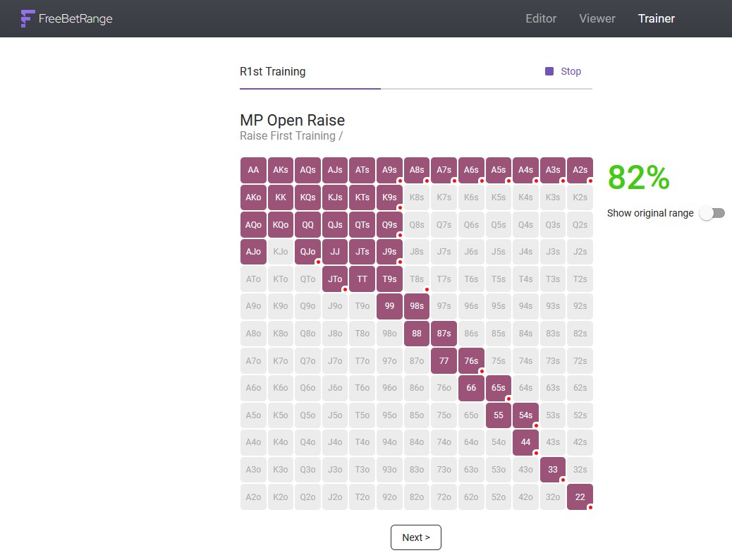Select the 76s hand cell
Viewport: 732px width, 560px height.
click(471, 360)
